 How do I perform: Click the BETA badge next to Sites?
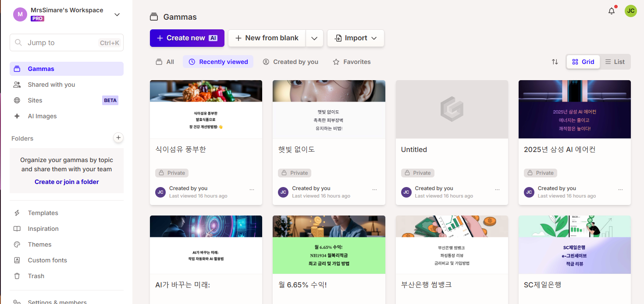(x=110, y=100)
